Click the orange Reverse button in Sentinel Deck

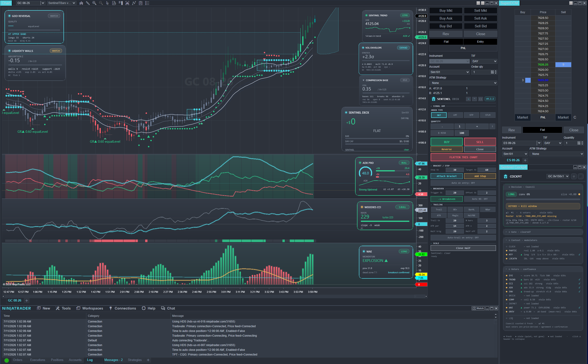pyautogui.click(x=446, y=149)
